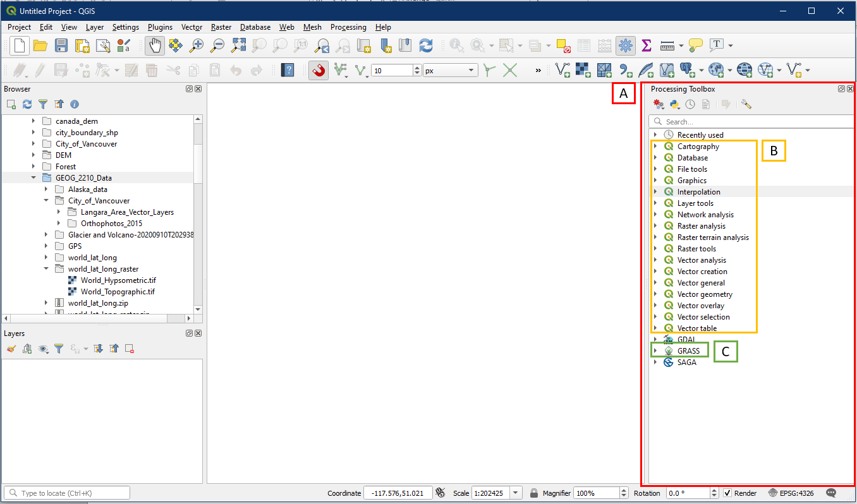Image resolution: width=857 pixels, height=504 pixels.
Task: Open Processing Toolbox options wrench icon
Action: click(746, 104)
